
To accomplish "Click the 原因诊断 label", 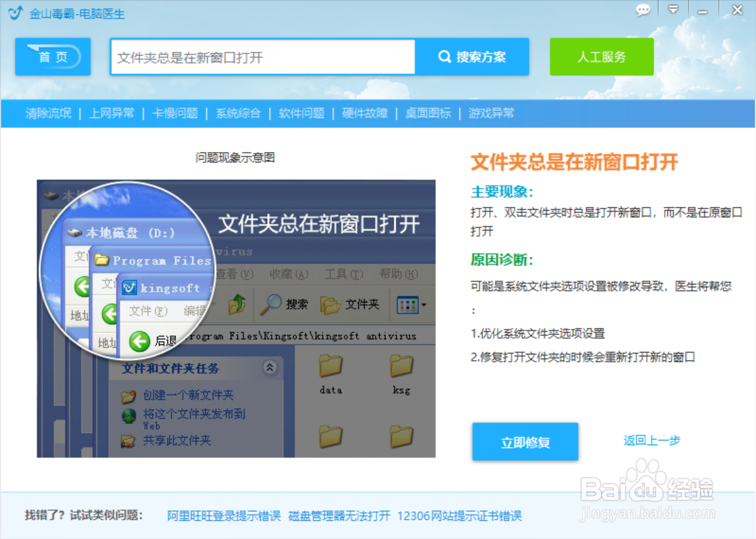I will (x=502, y=260).
